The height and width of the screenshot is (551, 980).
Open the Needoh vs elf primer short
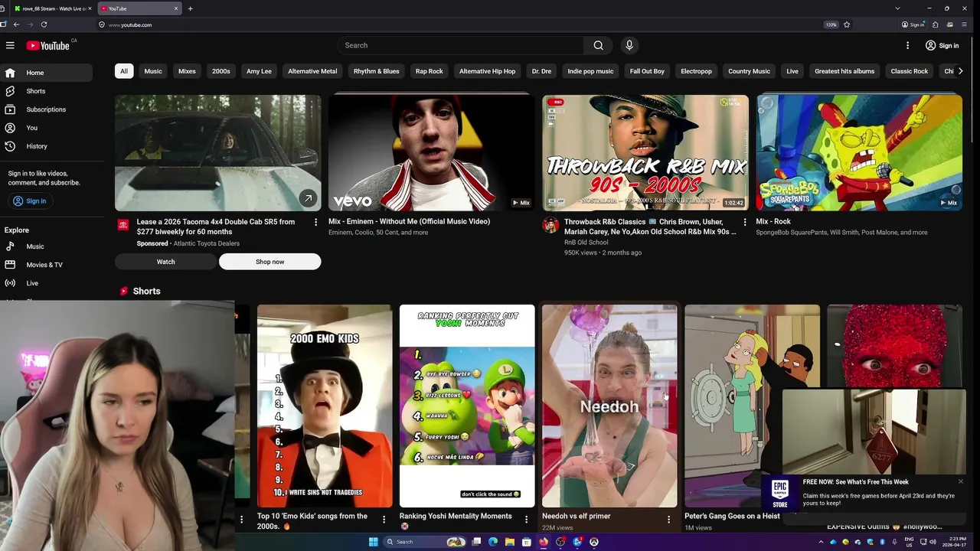(609, 406)
